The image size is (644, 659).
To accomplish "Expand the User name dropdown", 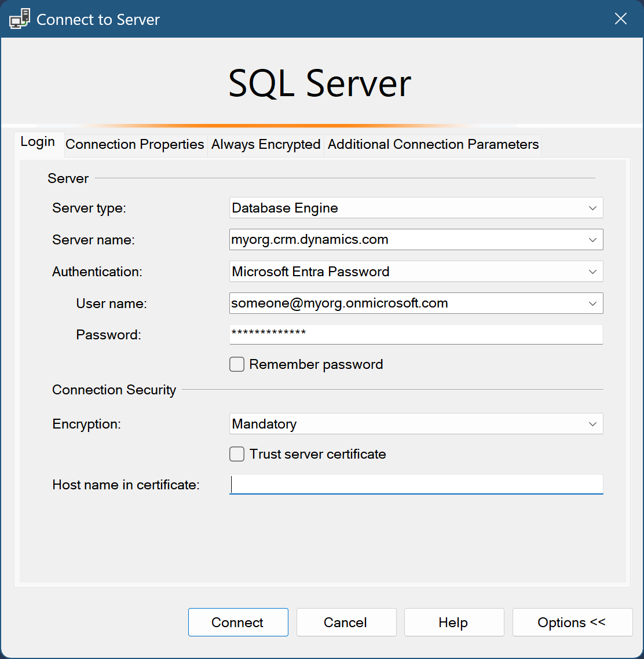I will [x=592, y=303].
